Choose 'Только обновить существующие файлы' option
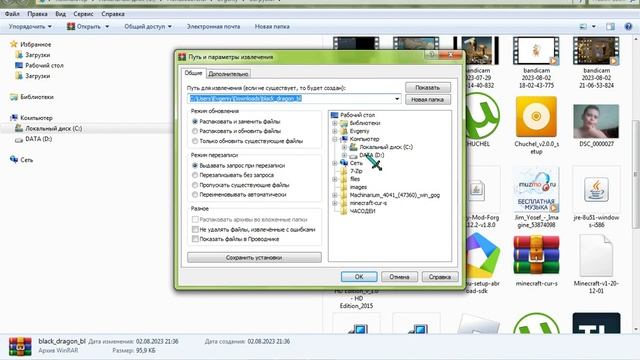640x360 pixels. click(x=195, y=141)
